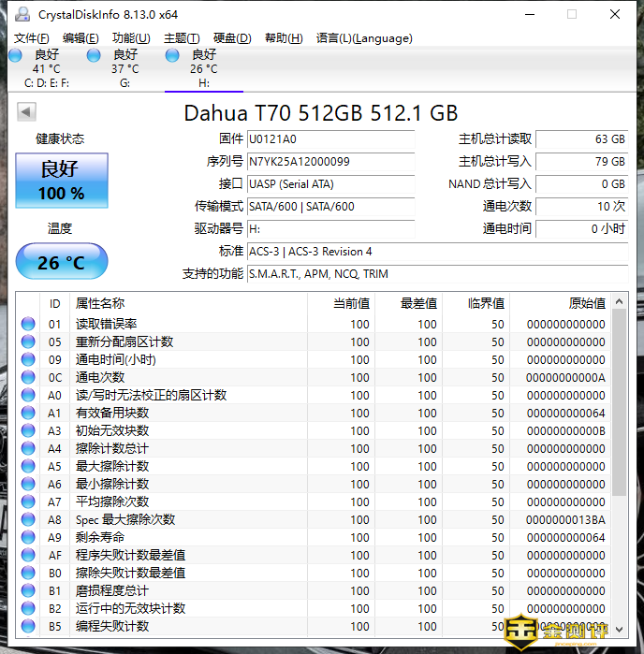The height and width of the screenshot is (654, 644).
Task: Select the G: disk status orb
Action: 94,55
